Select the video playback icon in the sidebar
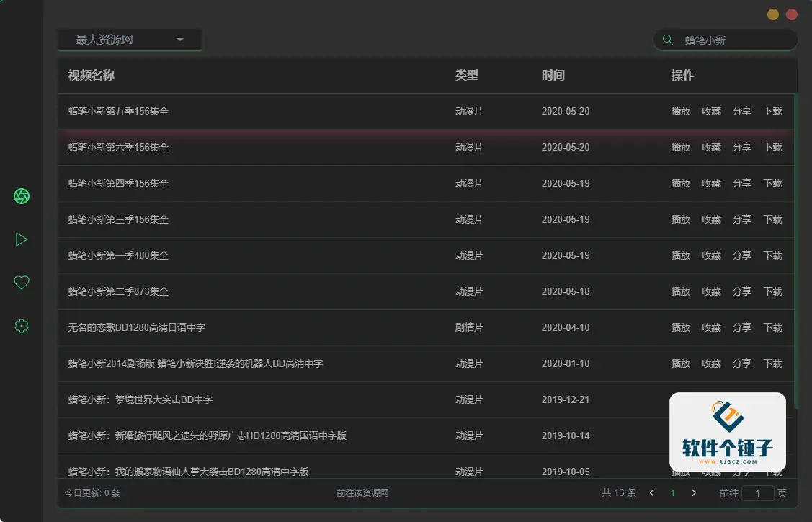Viewport: 812px width, 522px height. [x=22, y=239]
